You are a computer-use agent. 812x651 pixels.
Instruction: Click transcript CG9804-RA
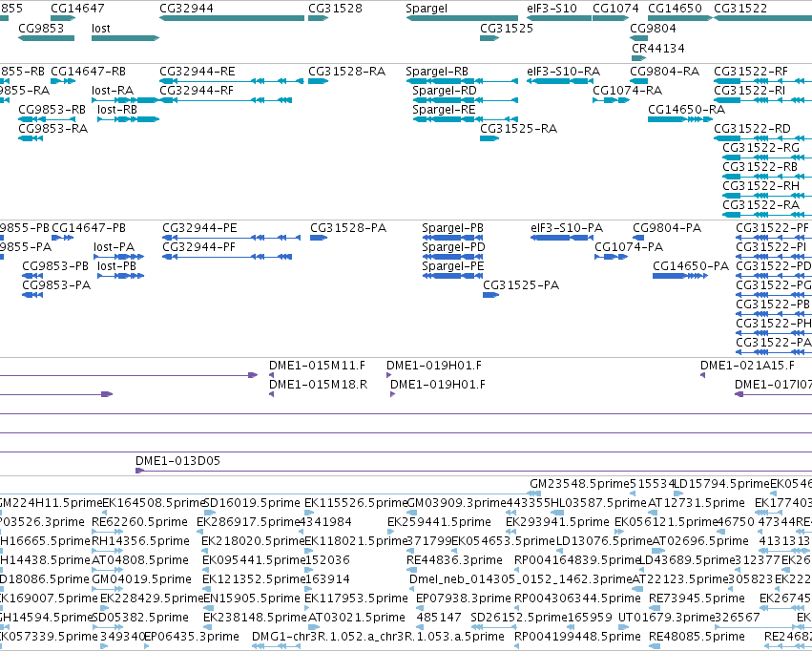[x=665, y=71]
